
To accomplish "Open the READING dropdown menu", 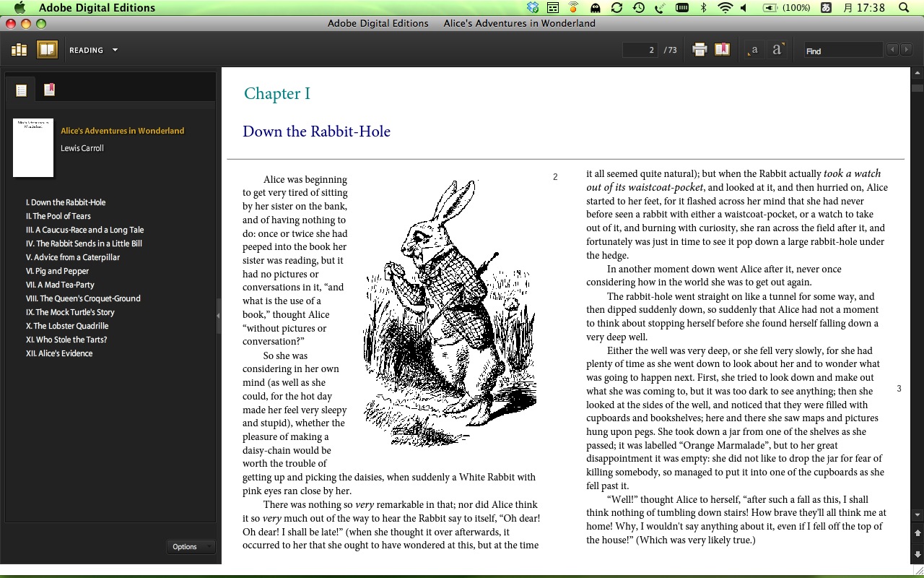I will pos(93,50).
